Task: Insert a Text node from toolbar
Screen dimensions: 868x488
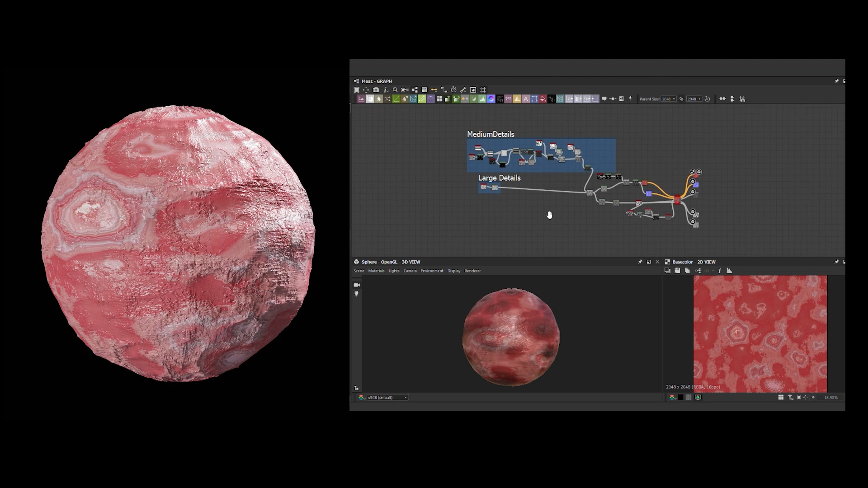Action: (x=525, y=99)
